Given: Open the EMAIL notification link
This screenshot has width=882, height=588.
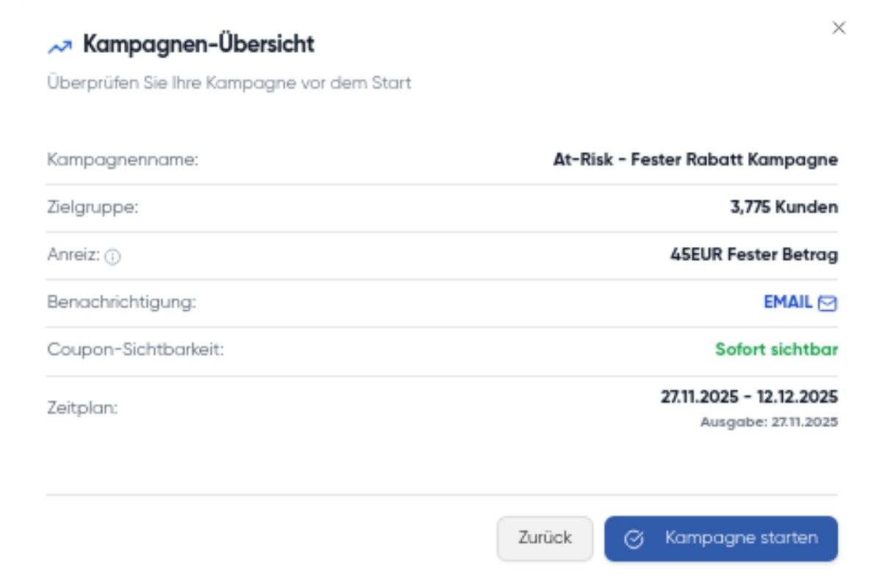Looking at the screenshot, I should (788, 302).
